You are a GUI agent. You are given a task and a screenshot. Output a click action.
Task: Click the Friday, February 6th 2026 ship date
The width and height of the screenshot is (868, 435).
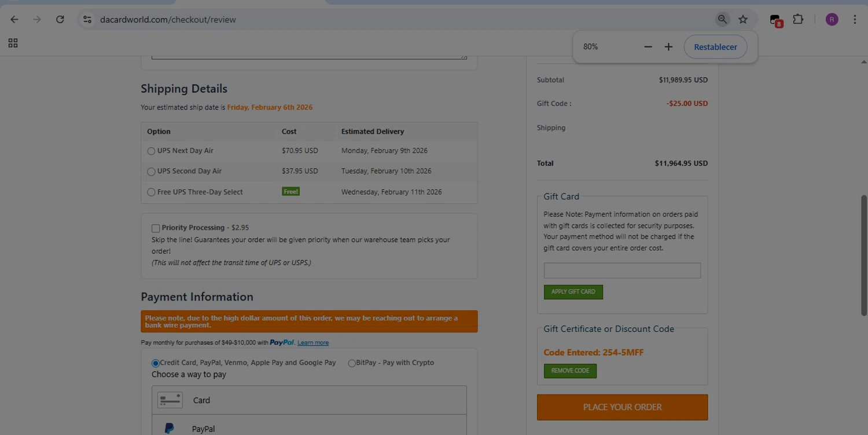coord(270,107)
